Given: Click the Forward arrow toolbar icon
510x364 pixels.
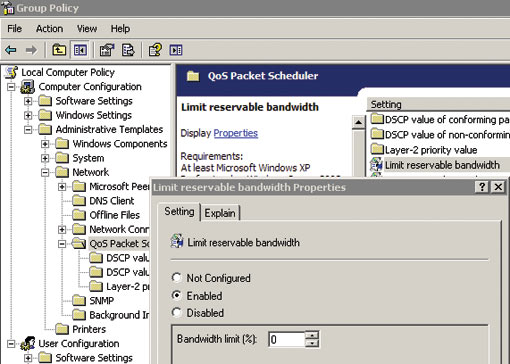Looking at the screenshot, I should [x=31, y=50].
